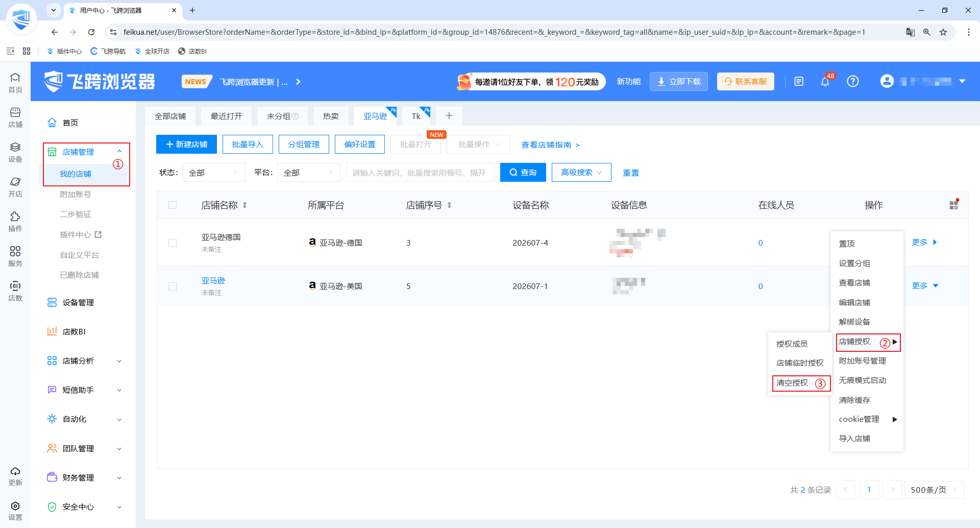
Task: Go back with the browser back arrow
Action: pos(55,32)
